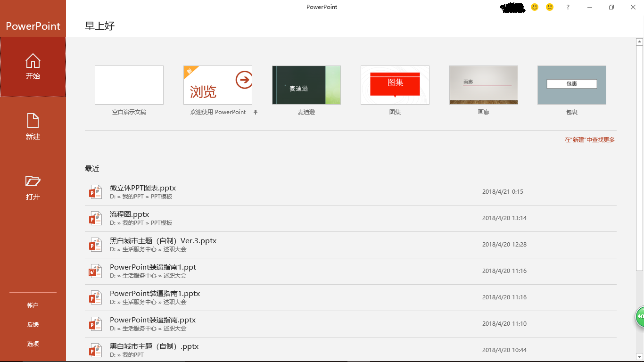Open recent file 黑白城市主题（自制）Ver.3.pptx
This screenshot has height=362, width=644.
click(351, 245)
